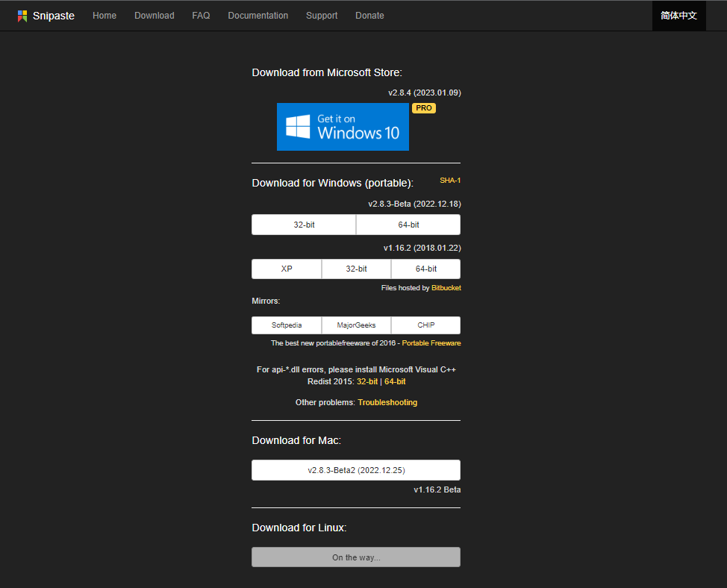Click the v2.8.4 (2023.01.09) version text
The height and width of the screenshot is (588, 727).
(425, 93)
